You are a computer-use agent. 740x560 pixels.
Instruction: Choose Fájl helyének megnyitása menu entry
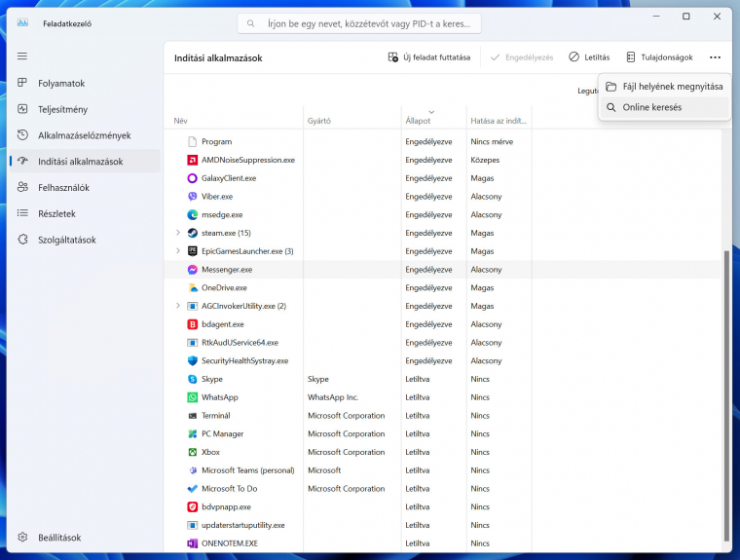(x=664, y=87)
